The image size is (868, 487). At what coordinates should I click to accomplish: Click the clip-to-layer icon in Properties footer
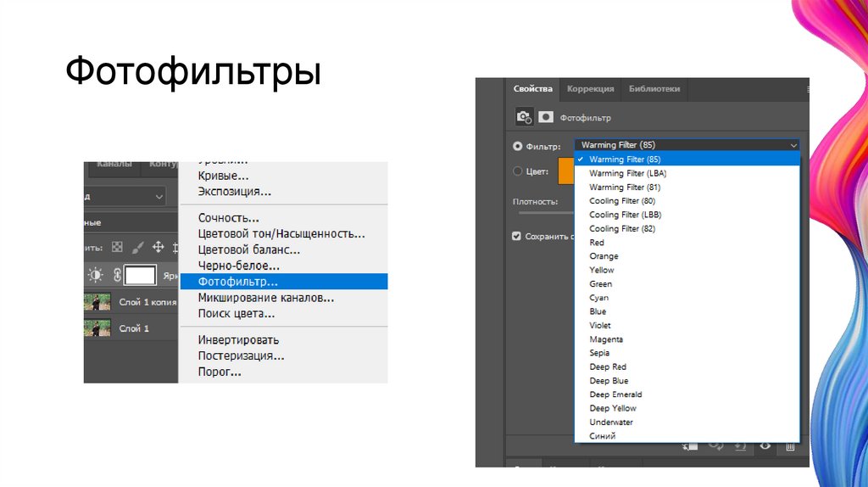click(x=690, y=446)
